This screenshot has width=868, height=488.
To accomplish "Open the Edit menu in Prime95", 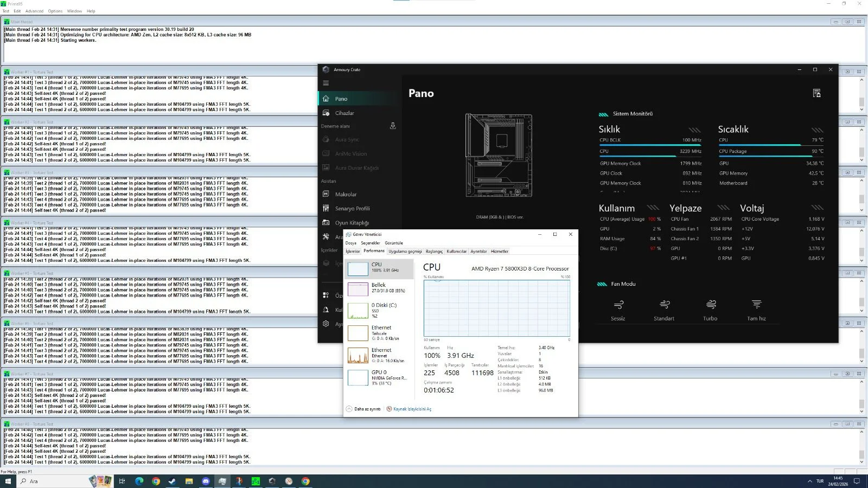I will click(17, 11).
